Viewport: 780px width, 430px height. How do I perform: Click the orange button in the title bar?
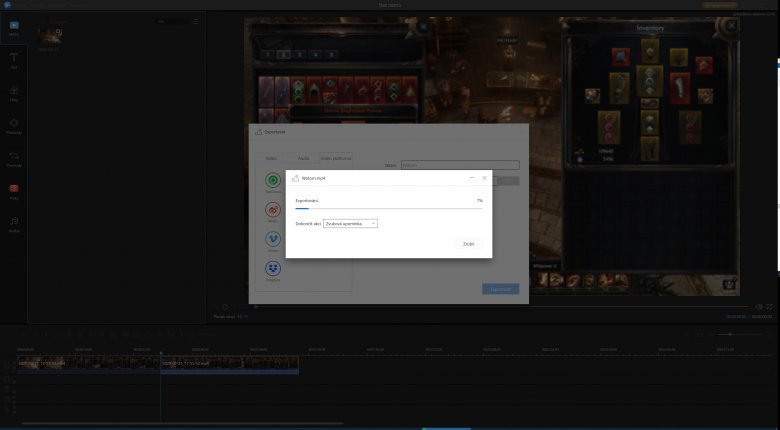coord(720,5)
